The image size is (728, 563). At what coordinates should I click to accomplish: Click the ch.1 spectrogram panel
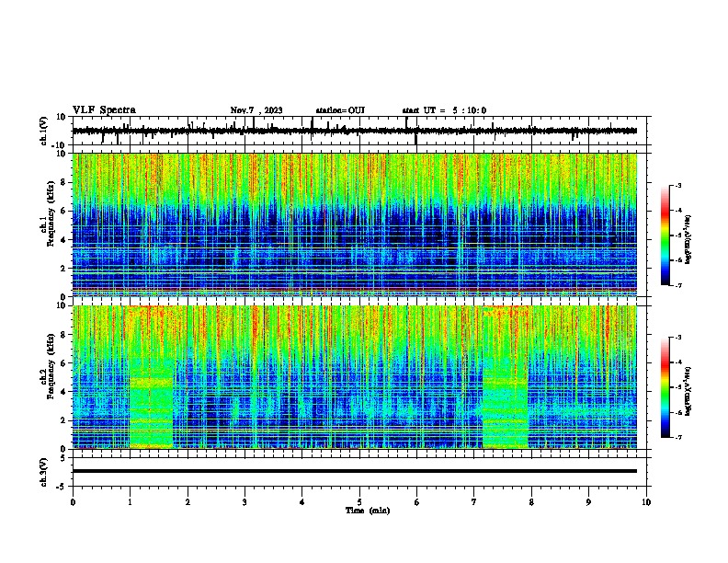[355, 224]
